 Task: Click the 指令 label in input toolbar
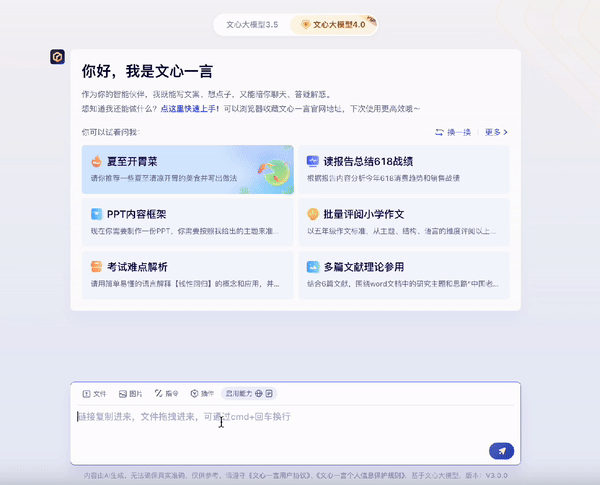(x=171, y=394)
